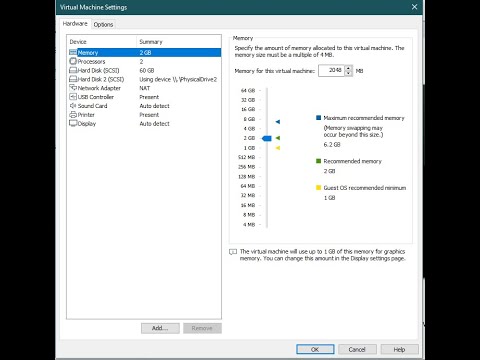The width and height of the screenshot is (480, 360).
Task: Click the greyed Remove button
Action: pos(202,328)
